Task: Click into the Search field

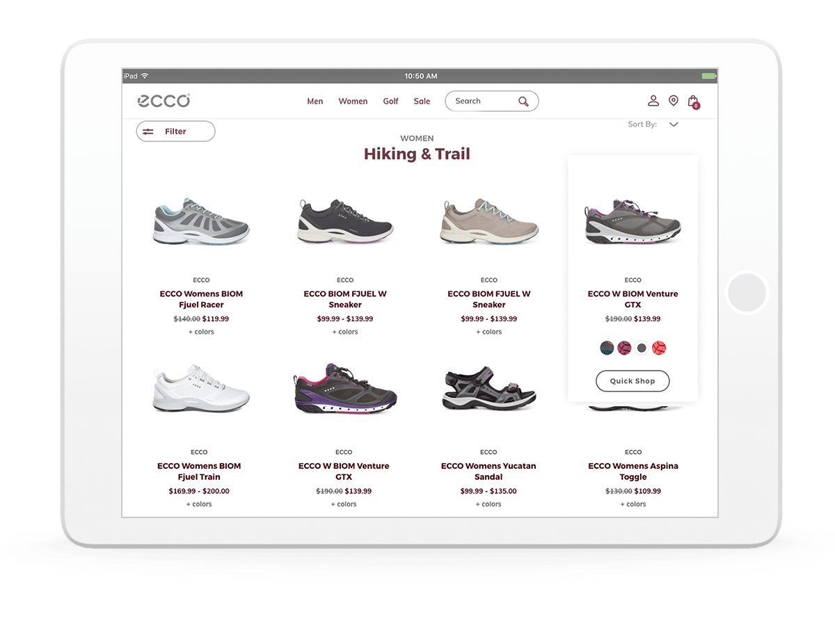Action: [x=491, y=102]
